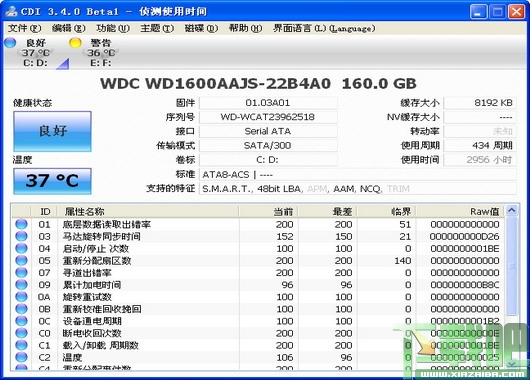Click the 临界 column header

coord(387,212)
